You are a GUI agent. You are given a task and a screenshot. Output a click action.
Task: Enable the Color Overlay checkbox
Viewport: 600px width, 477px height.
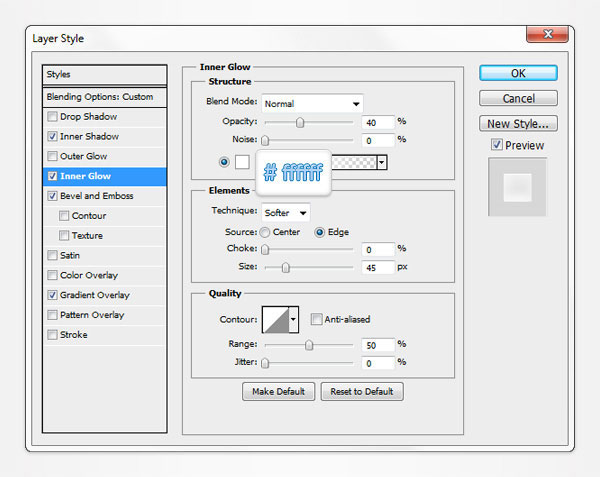coord(52,275)
